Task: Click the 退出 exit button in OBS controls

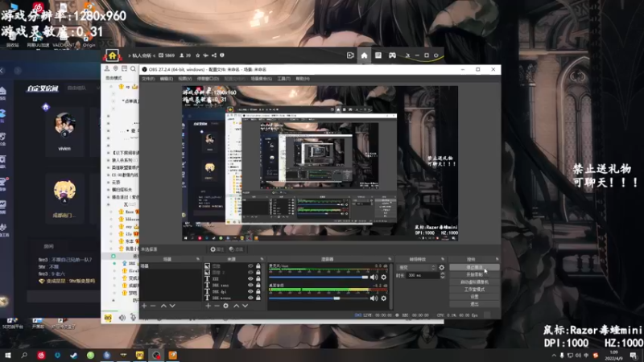Action: pos(474,304)
